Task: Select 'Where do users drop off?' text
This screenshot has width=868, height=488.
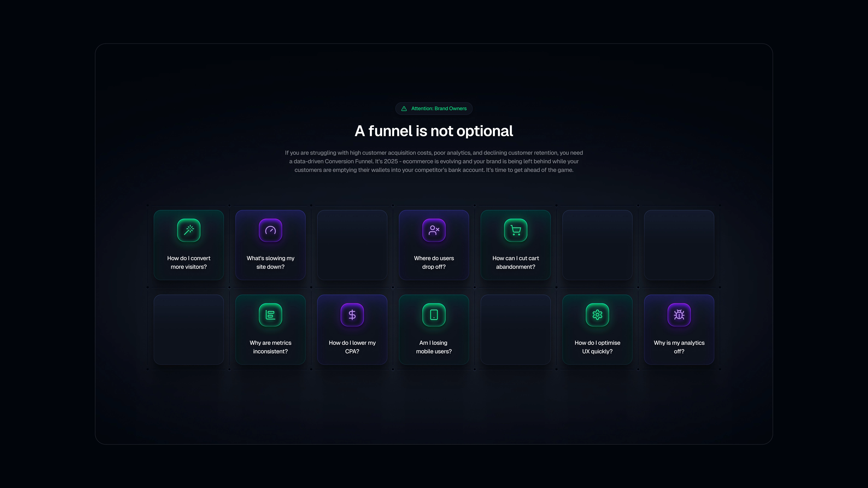Action: click(434, 262)
